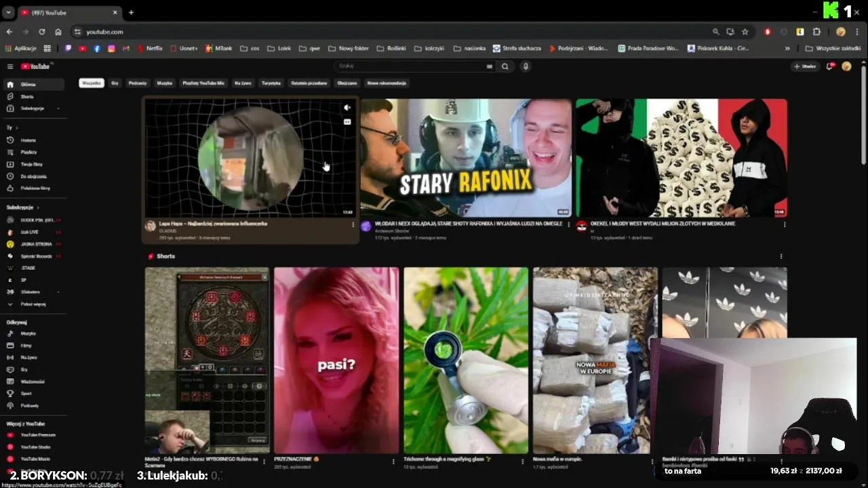Open Wiadomości in the Odkrywaj section
This screenshot has height=488, width=868.
click(x=34, y=382)
